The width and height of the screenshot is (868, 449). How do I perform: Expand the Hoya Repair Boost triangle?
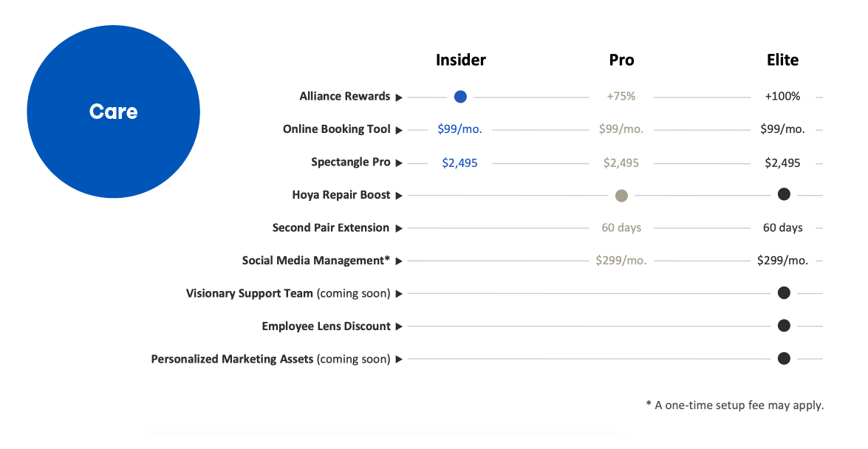tap(399, 196)
